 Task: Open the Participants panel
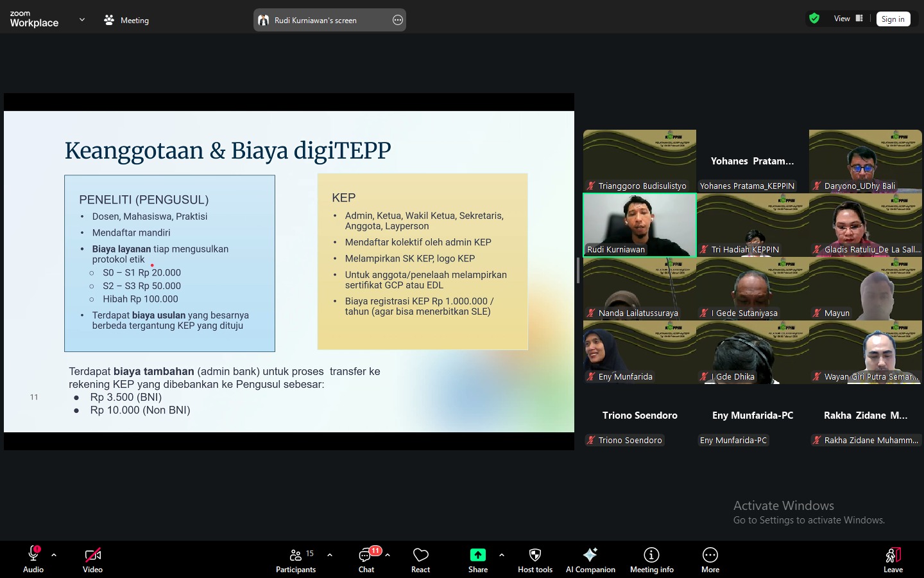(x=296, y=559)
